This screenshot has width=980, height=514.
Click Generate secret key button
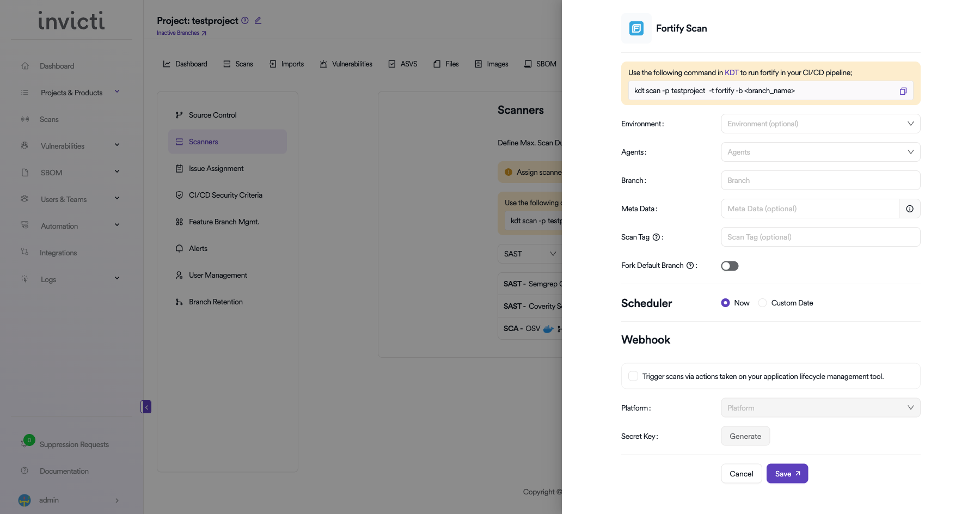point(745,436)
